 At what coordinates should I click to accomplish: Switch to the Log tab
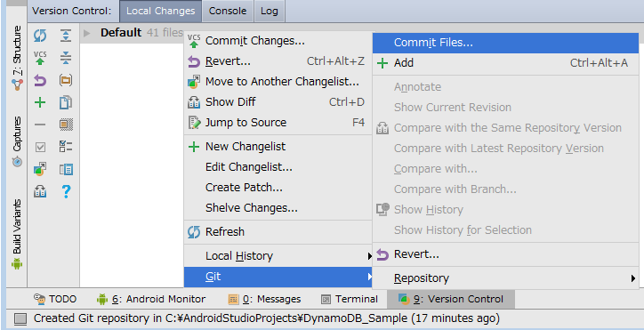pos(269,11)
